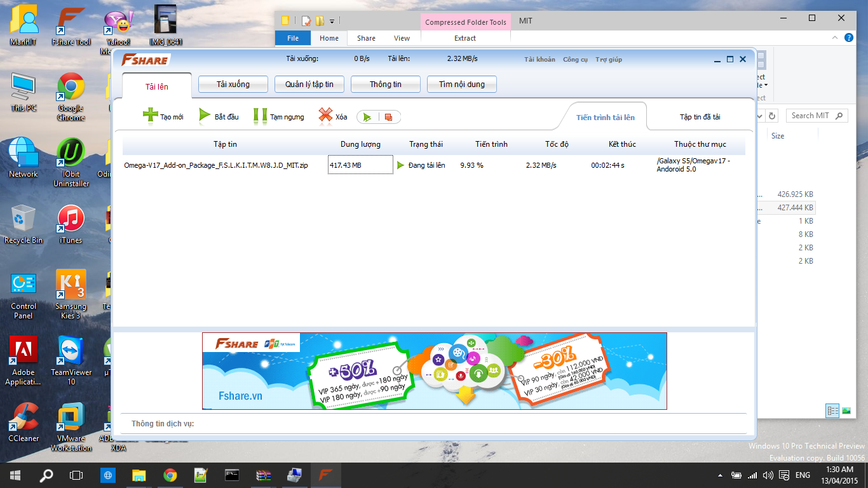Click the Search MIT box in Explorer
868x488 pixels.
coord(817,116)
